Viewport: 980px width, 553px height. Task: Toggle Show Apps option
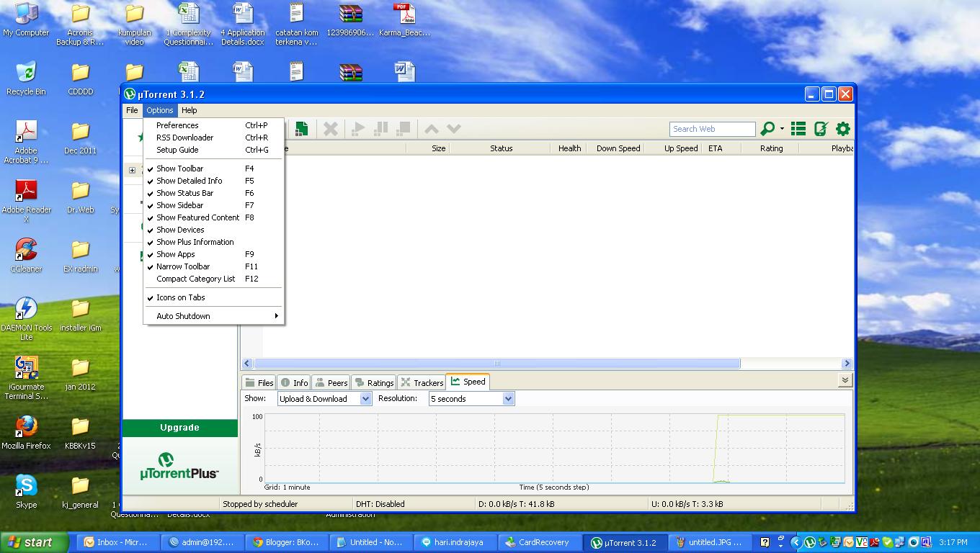(x=214, y=254)
